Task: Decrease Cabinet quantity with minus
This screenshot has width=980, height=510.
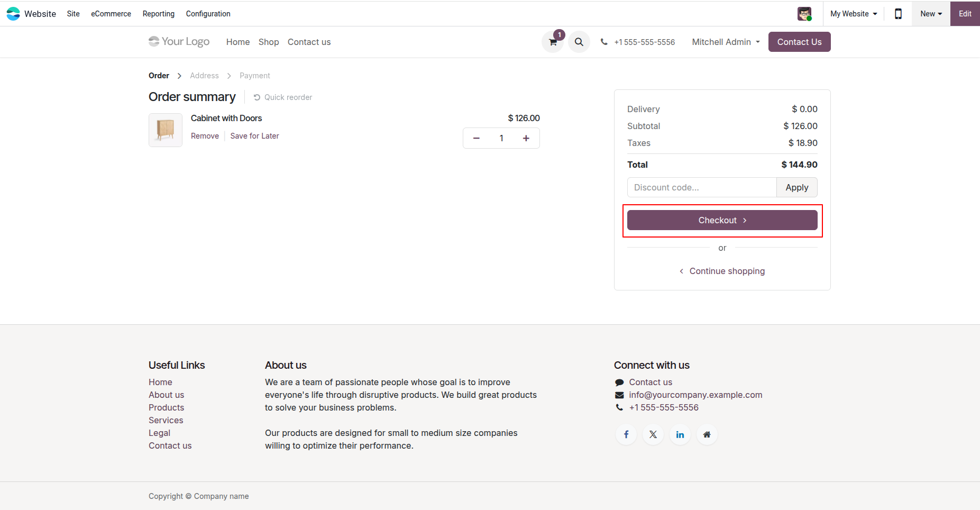Action: pos(477,138)
